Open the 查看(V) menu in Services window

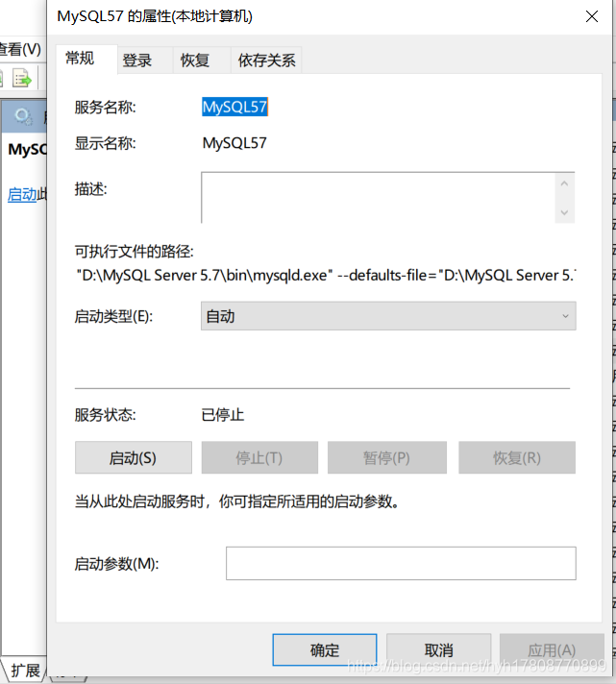tap(20, 49)
